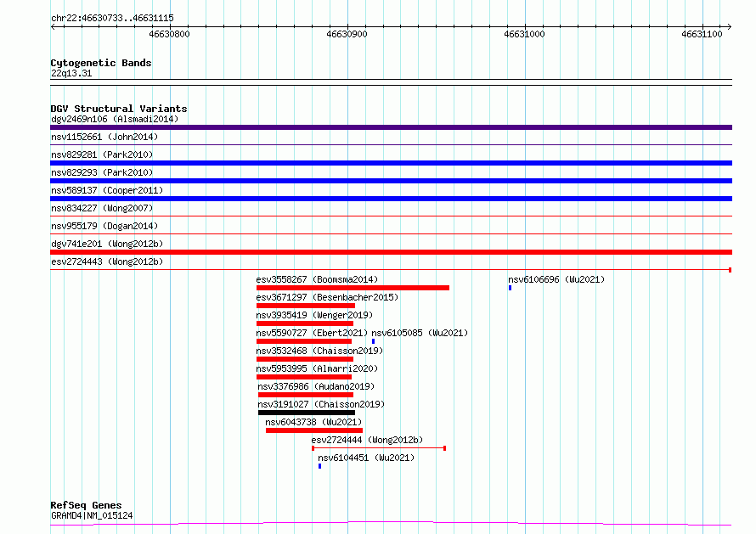Click the small blue marker under nsv6104451

pos(319,466)
